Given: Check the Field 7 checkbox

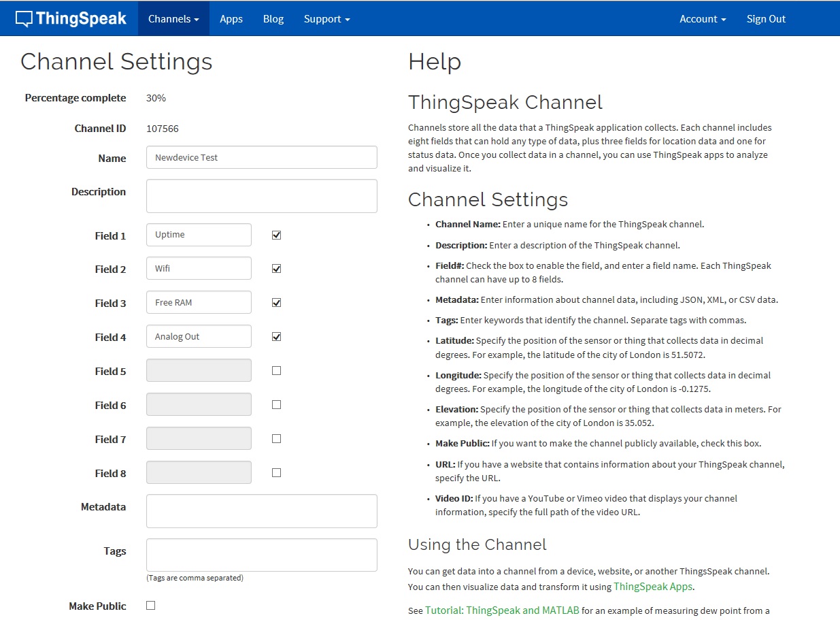Looking at the screenshot, I should pos(276,438).
